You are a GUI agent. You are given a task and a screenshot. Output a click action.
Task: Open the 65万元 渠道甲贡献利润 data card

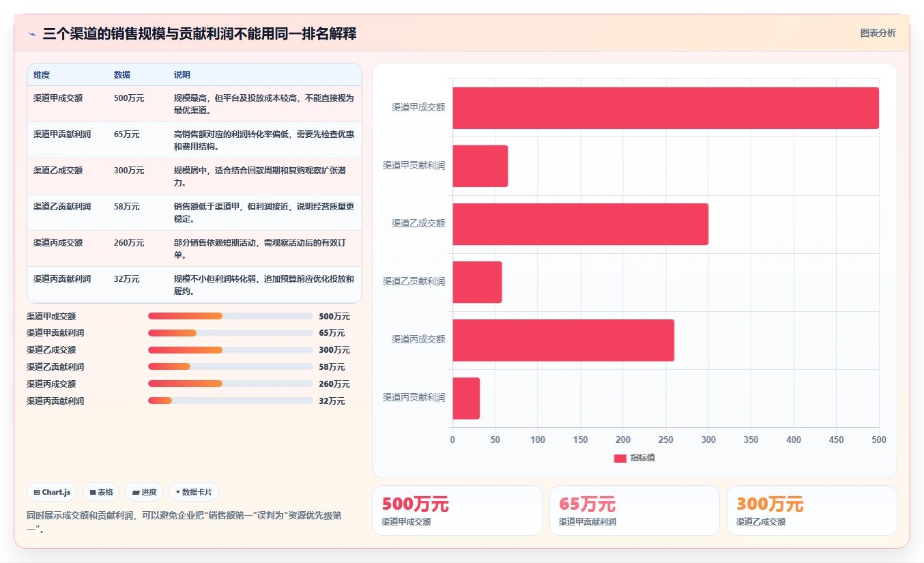click(x=635, y=510)
